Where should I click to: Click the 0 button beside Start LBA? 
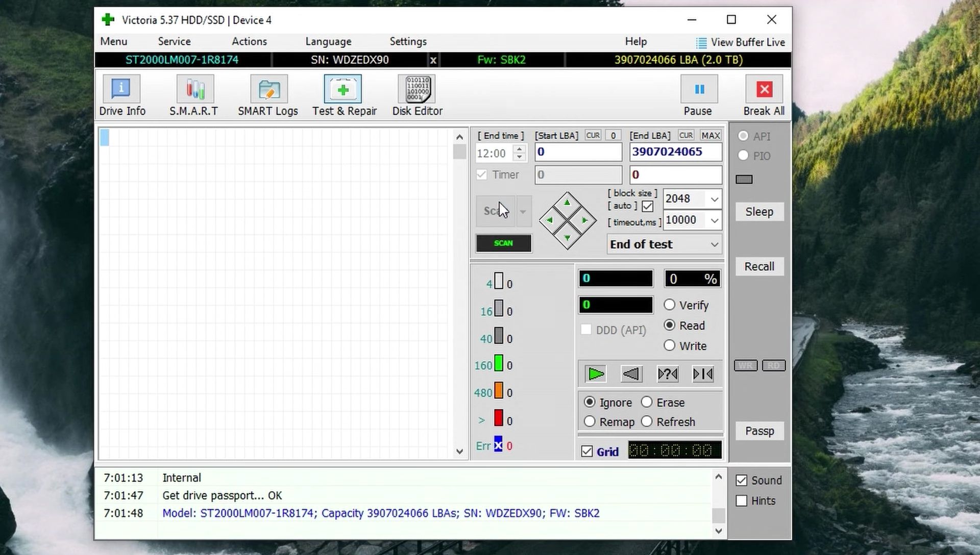(x=613, y=135)
